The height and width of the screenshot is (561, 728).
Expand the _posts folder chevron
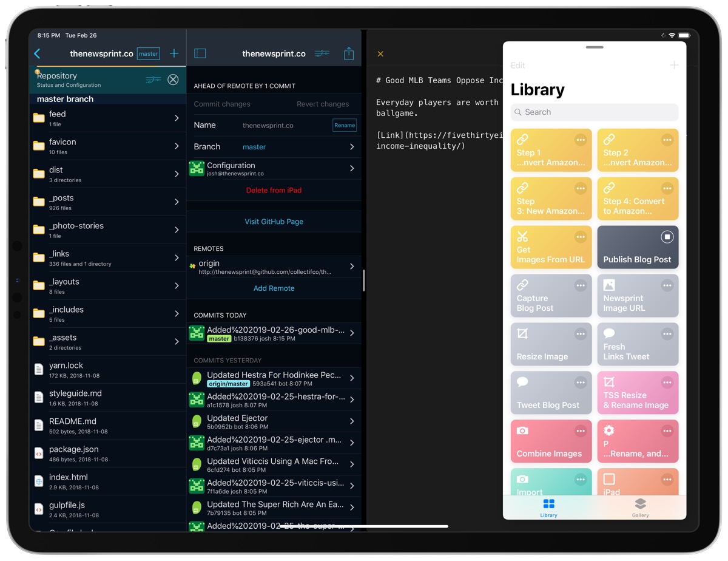[x=177, y=202]
